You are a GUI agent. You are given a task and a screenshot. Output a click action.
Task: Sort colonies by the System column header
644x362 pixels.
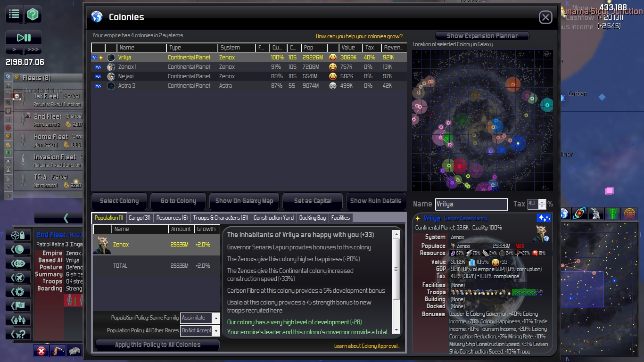tap(237, 48)
